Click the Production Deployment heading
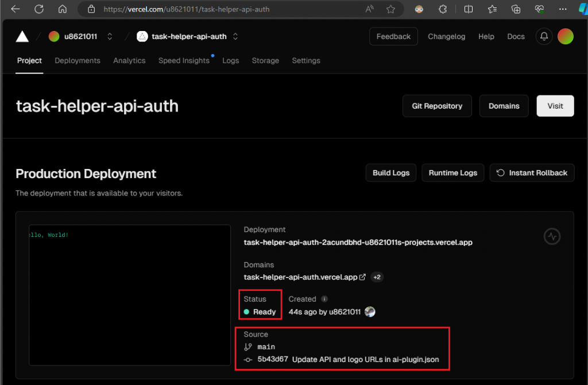588x385 pixels. click(x=86, y=174)
